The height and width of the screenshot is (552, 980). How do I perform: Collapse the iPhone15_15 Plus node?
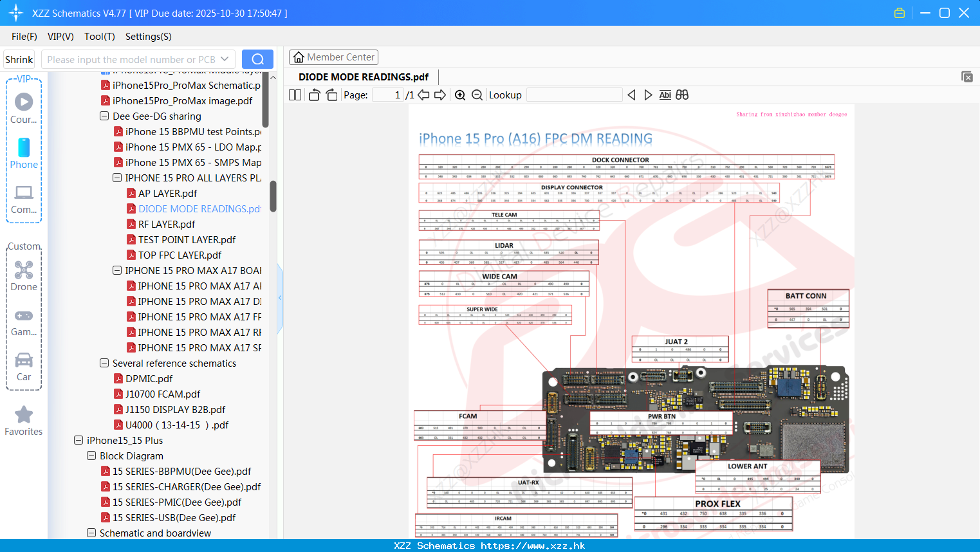(x=79, y=441)
